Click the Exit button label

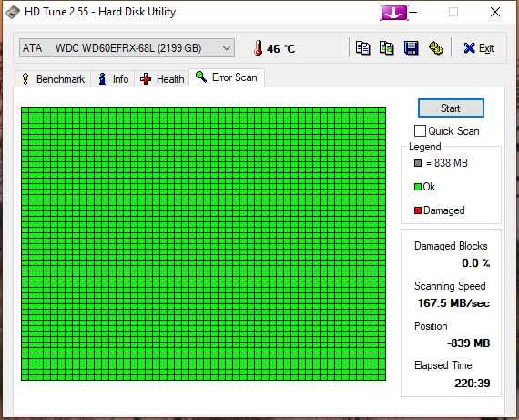click(486, 48)
